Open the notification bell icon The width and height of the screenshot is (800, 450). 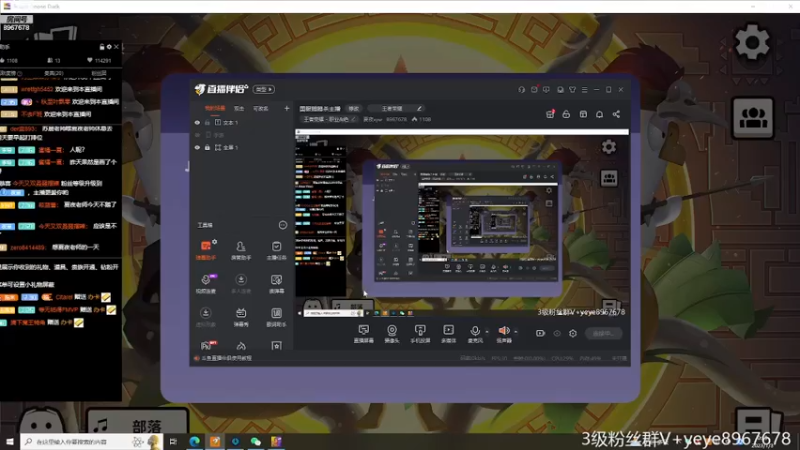[x=599, y=114]
